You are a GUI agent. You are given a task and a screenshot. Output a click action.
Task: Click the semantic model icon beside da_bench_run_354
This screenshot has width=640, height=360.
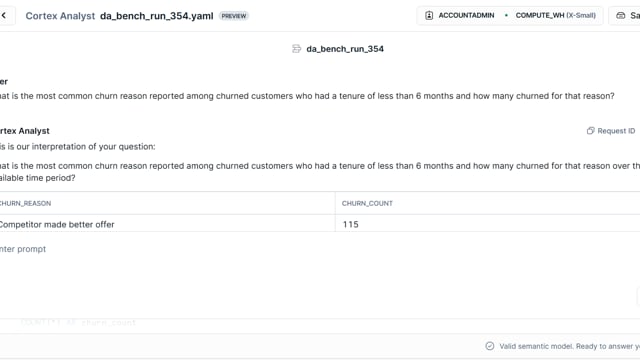click(296, 49)
